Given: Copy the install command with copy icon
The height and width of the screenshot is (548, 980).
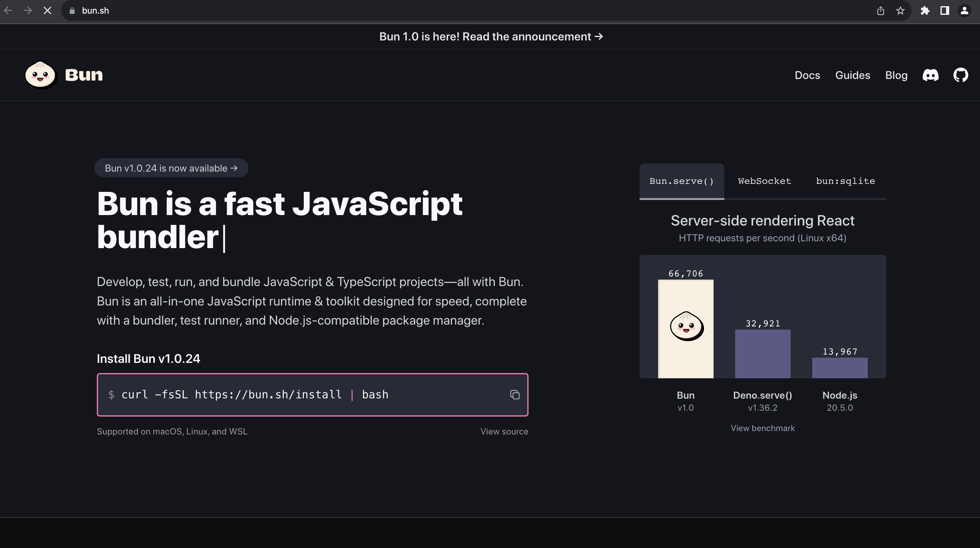Looking at the screenshot, I should 515,395.
